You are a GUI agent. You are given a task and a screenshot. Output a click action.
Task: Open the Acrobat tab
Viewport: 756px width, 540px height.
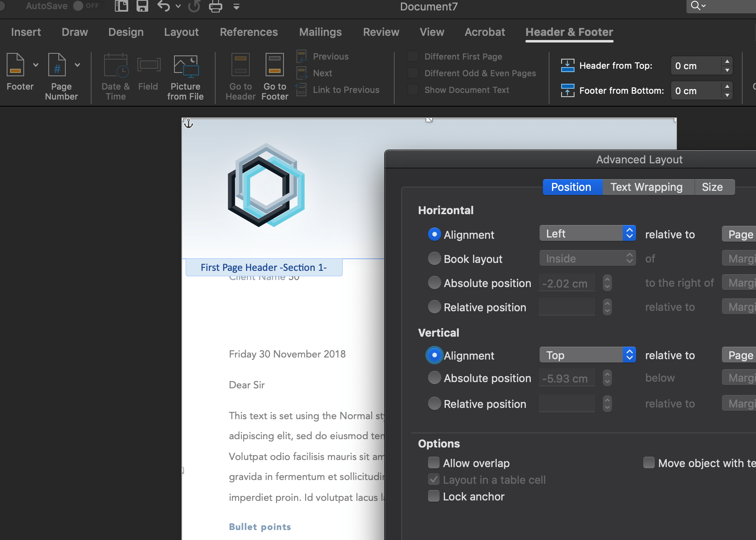pyautogui.click(x=485, y=32)
